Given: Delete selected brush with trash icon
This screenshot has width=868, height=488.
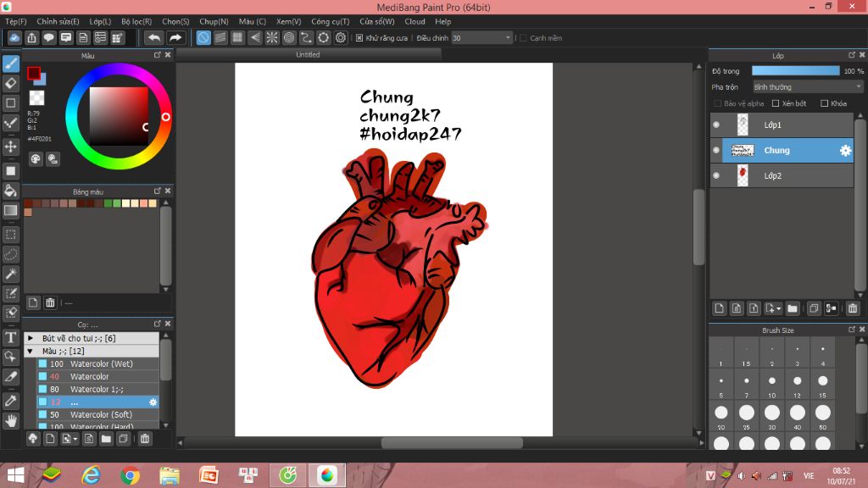Looking at the screenshot, I should pyautogui.click(x=144, y=439).
